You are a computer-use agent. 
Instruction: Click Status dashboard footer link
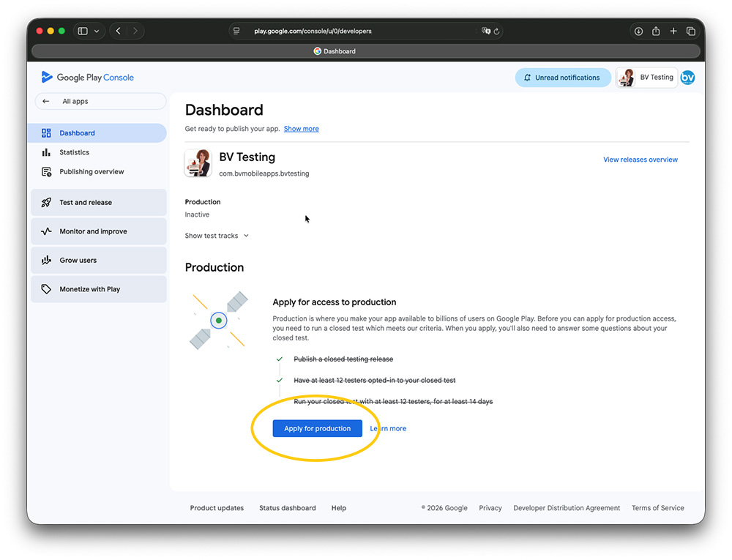[288, 508]
